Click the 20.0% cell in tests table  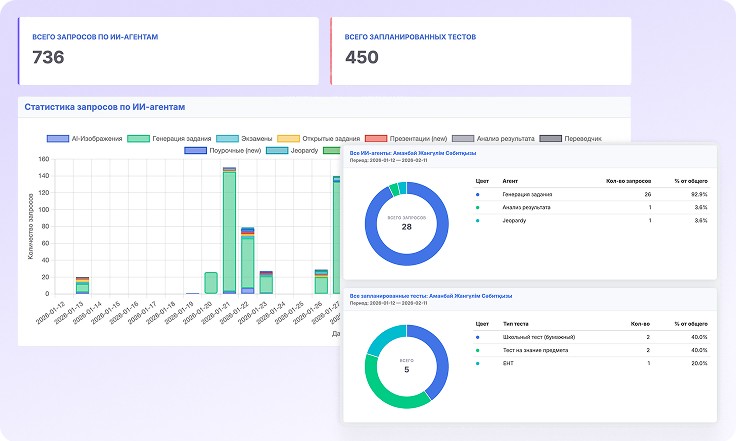tap(699, 363)
